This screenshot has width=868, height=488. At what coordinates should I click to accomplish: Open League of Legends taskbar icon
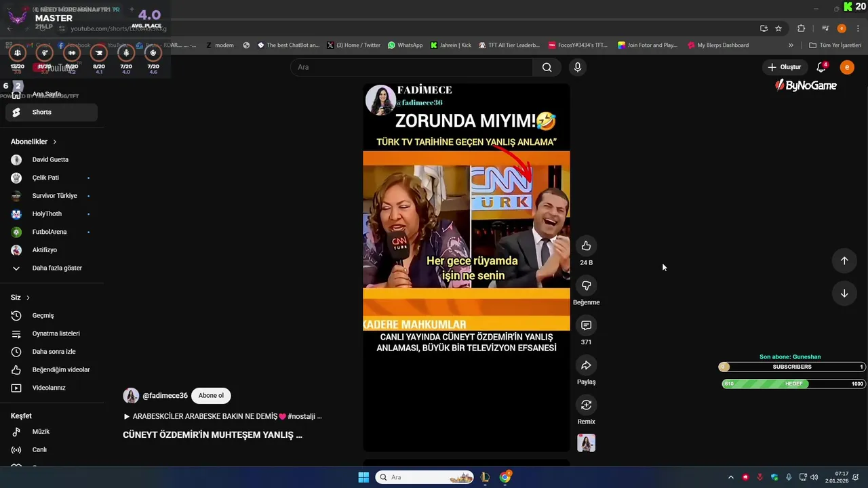point(485,477)
